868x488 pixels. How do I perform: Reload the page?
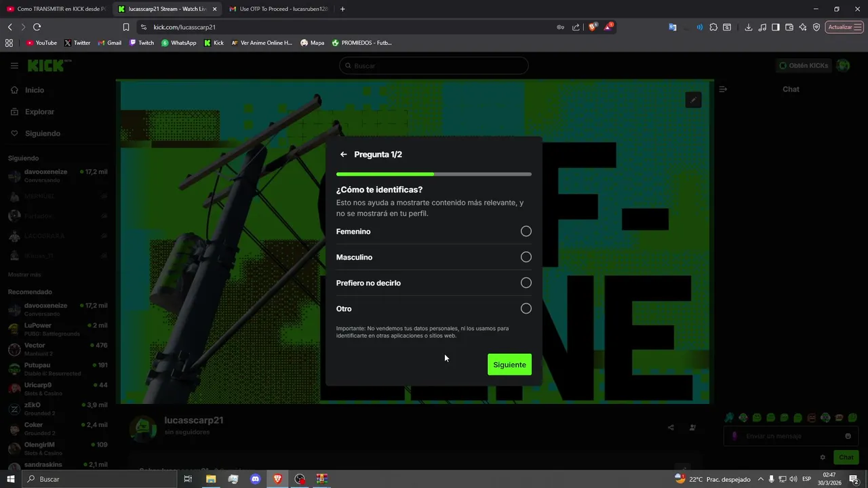pyautogui.click(x=37, y=27)
